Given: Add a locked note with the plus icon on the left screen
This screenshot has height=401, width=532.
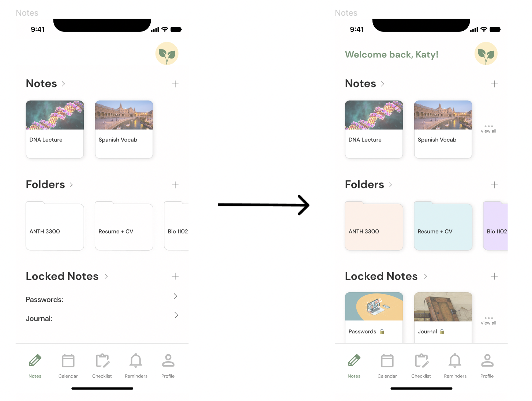Looking at the screenshot, I should 175,276.
